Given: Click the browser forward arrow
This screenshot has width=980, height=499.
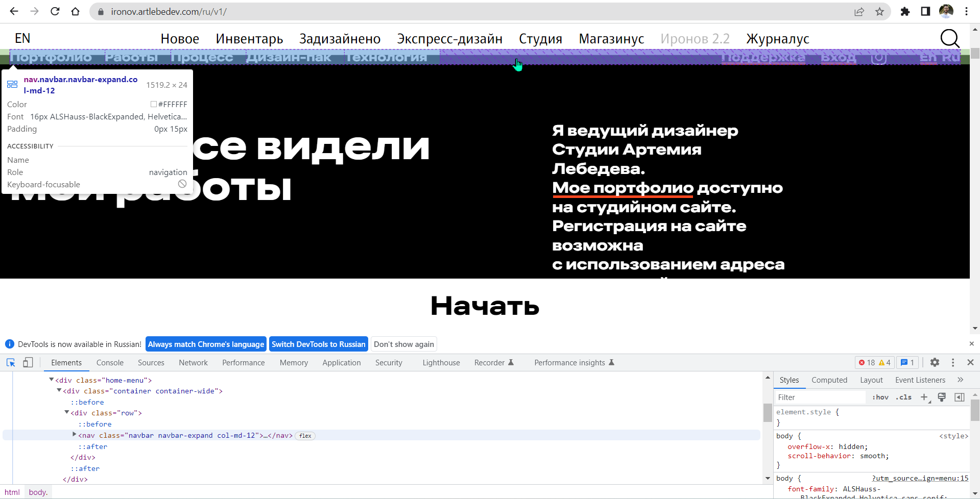Looking at the screenshot, I should point(34,11).
